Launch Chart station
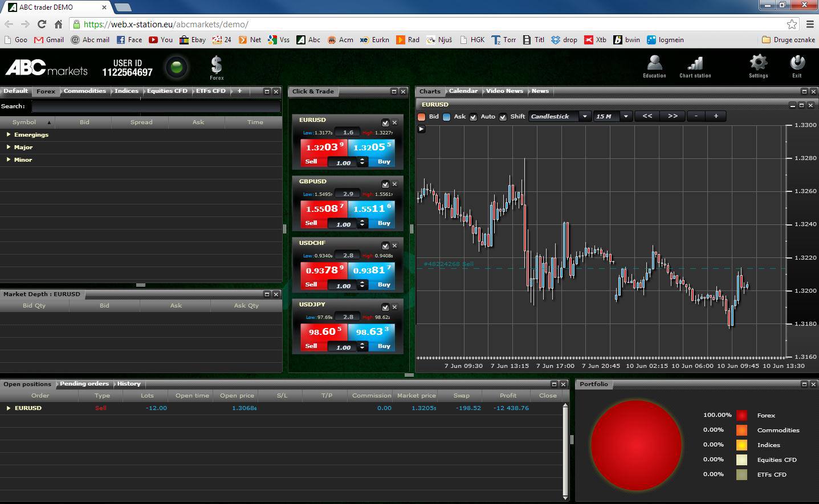Viewport: 819px width, 504px height. tap(695, 66)
